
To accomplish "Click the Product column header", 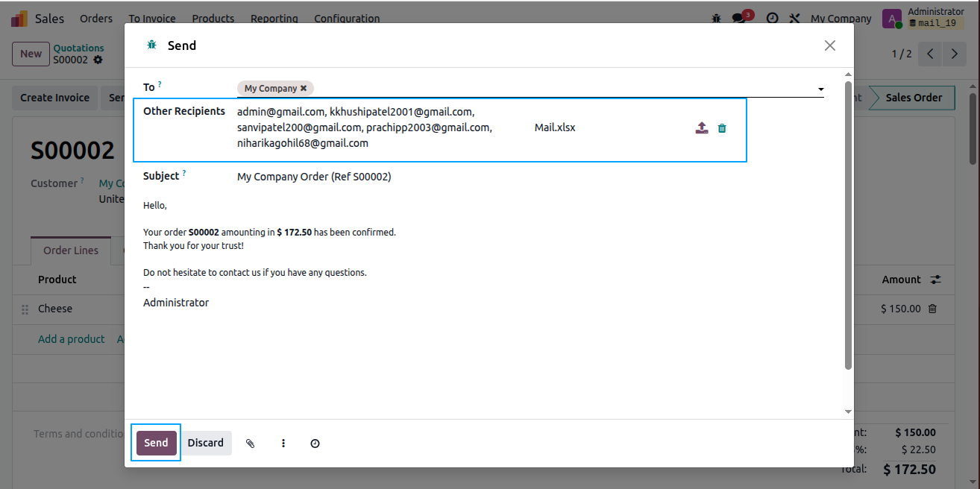I will [x=57, y=280].
